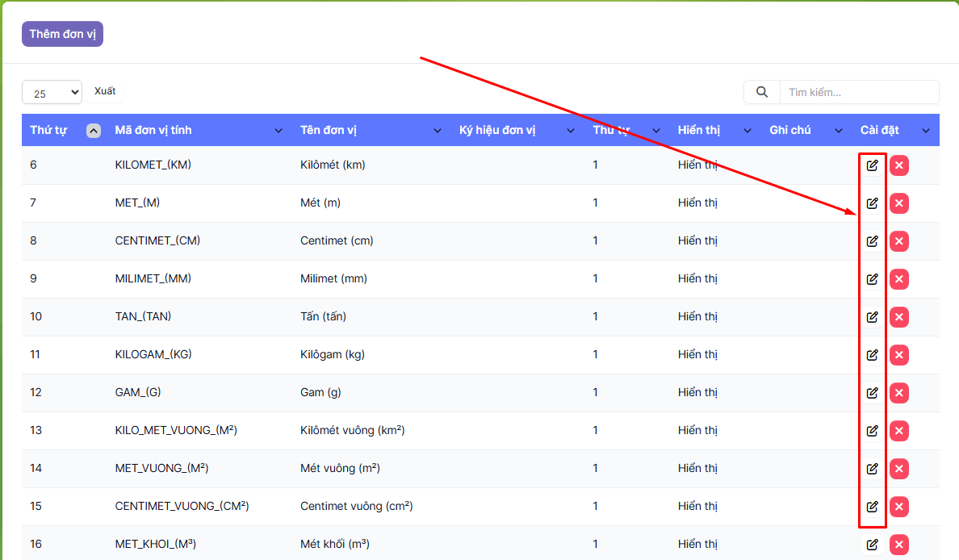959x560 pixels.
Task: Toggle sort arrow on first Thứ tự column
Action: pos(94,131)
